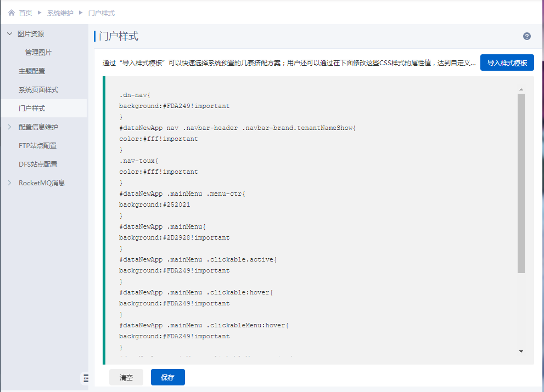The image size is (544, 392).
Task: Open FTP站点配置 page
Action: point(37,146)
